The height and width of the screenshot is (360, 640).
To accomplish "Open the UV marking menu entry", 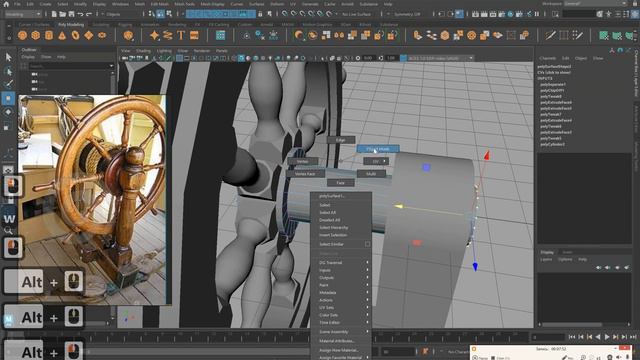I will [x=376, y=162].
